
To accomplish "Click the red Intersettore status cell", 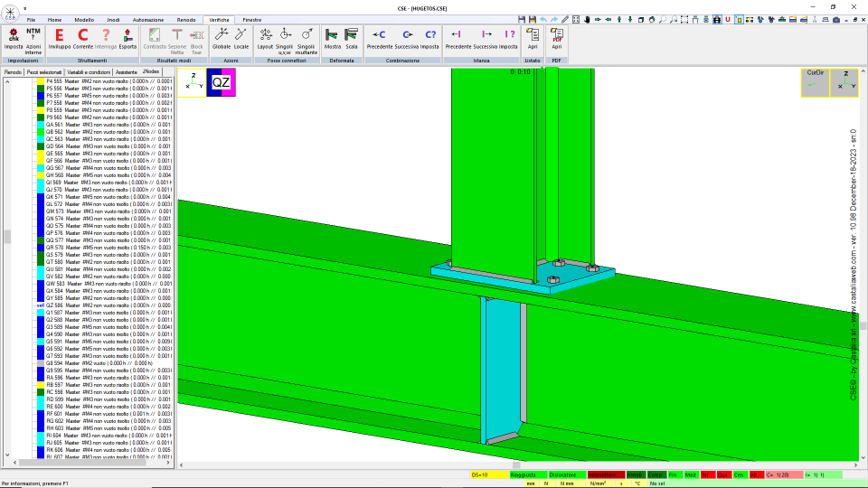I will tap(606, 474).
